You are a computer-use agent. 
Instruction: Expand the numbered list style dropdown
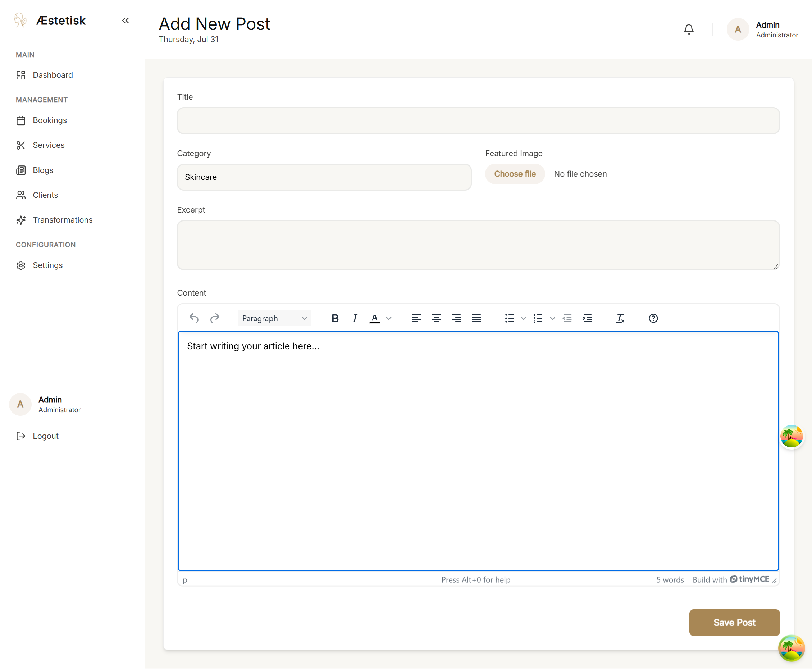[552, 318]
